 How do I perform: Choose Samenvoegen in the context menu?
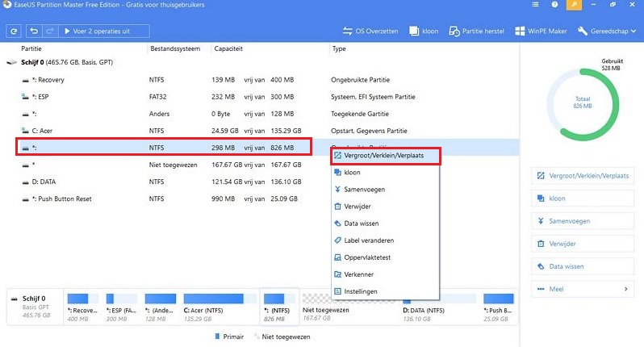click(385, 190)
